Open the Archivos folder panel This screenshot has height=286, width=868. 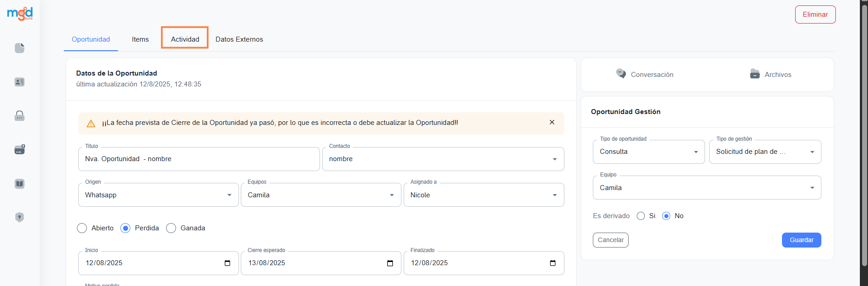[x=770, y=75]
